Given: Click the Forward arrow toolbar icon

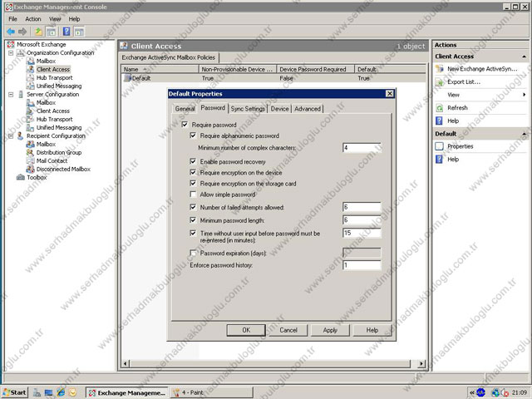Looking at the screenshot, I should 22,32.
